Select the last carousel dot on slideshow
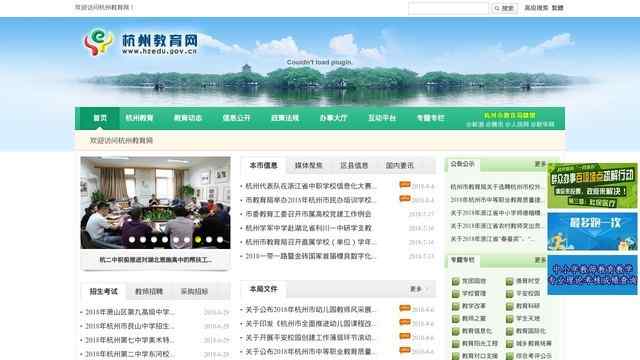Image resolution: width=640 pixels, height=360 pixels. 220,240
